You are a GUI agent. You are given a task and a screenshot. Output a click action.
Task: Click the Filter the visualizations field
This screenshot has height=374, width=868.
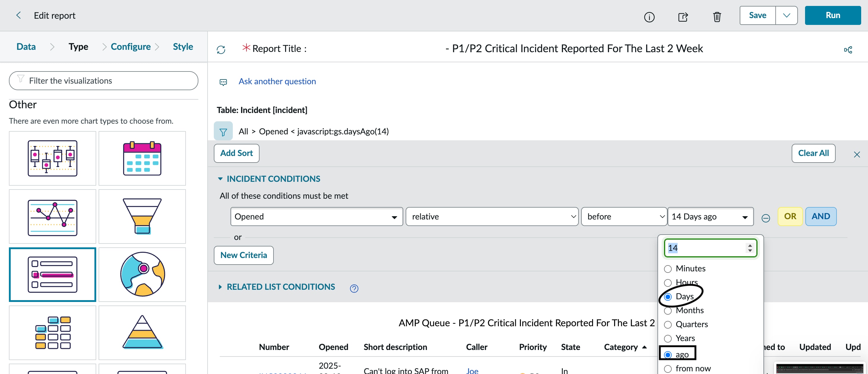coord(103,80)
